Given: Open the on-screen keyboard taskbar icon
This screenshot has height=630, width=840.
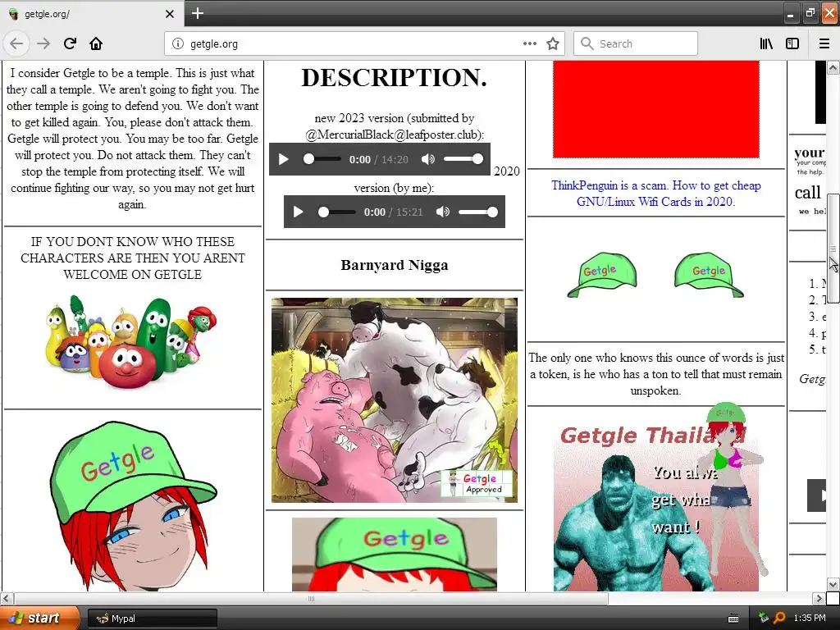Looking at the screenshot, I should click(733, 619).
